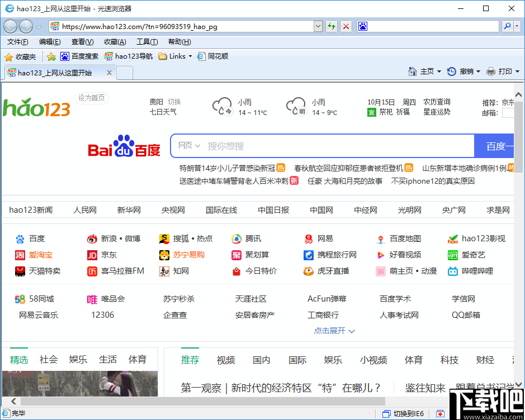Click the 打印 printer icon
Screen dimensions: 525x420
[490, 71]
